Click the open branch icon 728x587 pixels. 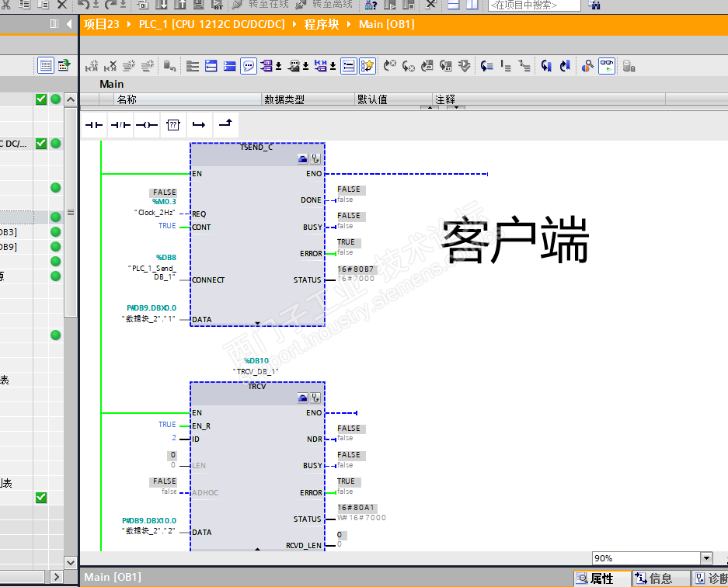click(199, 125)
